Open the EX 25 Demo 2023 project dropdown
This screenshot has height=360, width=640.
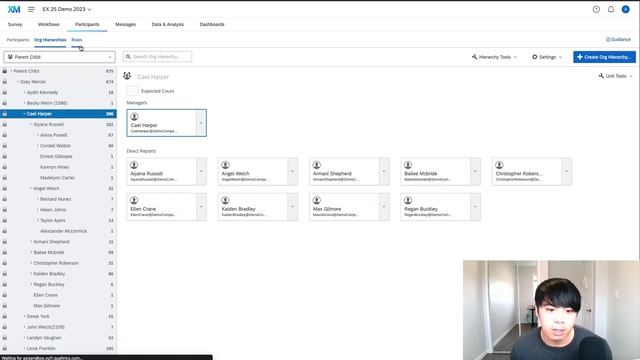(67, 9)
